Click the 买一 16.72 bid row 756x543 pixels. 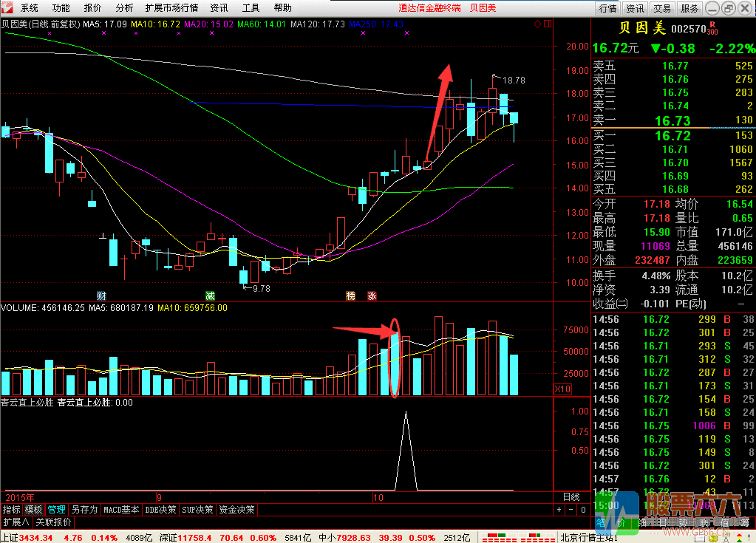pyautogui.click(x=673, y=136)
